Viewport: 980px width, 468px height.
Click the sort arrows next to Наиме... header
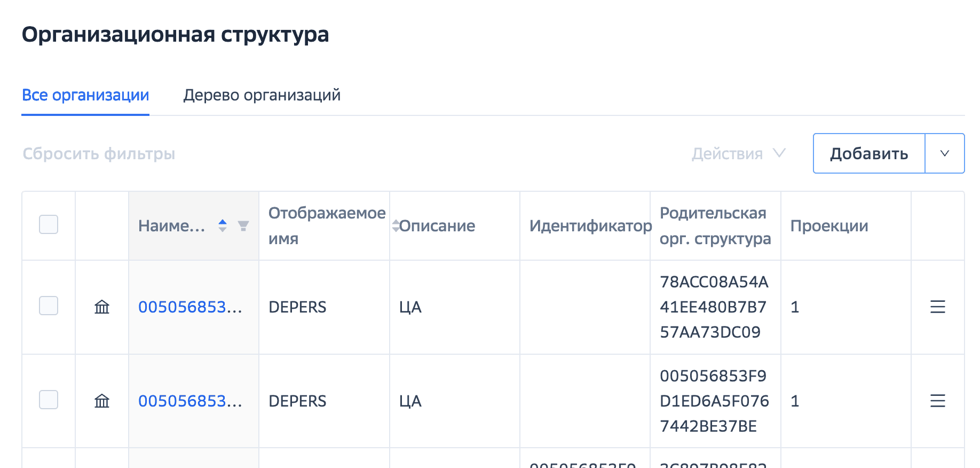(x=222, y=225)
